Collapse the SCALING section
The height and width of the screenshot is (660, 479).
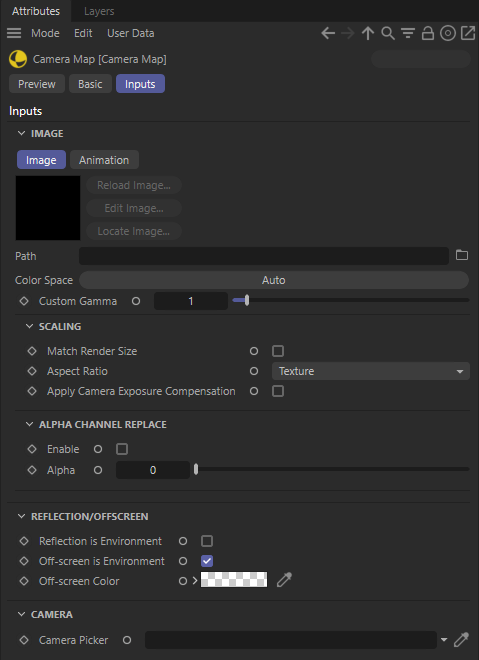(29, 326)
